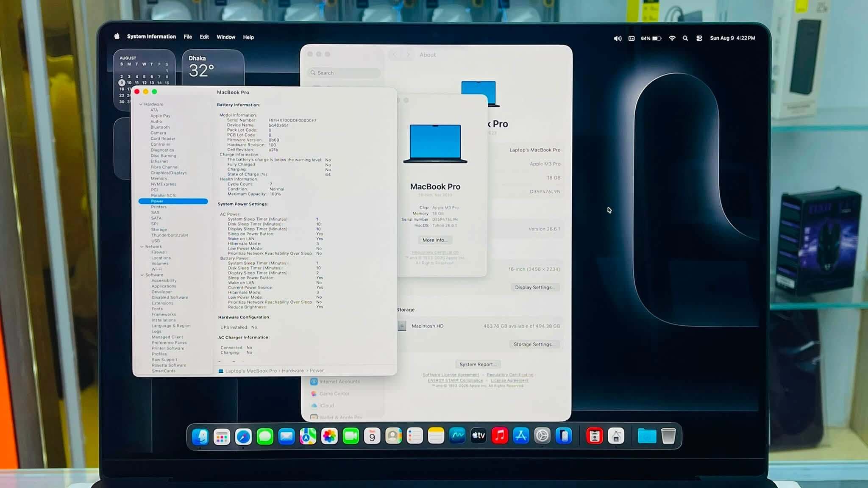Open the blue folder in the Dock
Image resolution: width=868 pixels, height=488 pixels.
pos(647,436)
